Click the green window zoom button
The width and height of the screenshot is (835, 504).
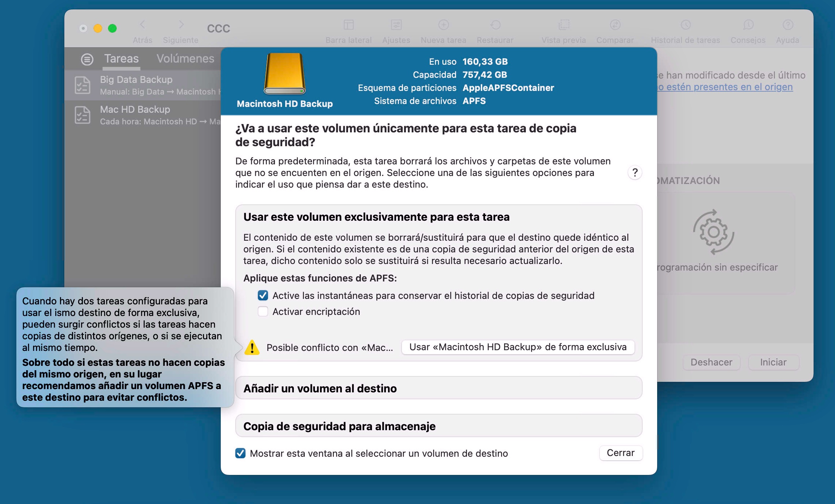click(x=112, y=28)
